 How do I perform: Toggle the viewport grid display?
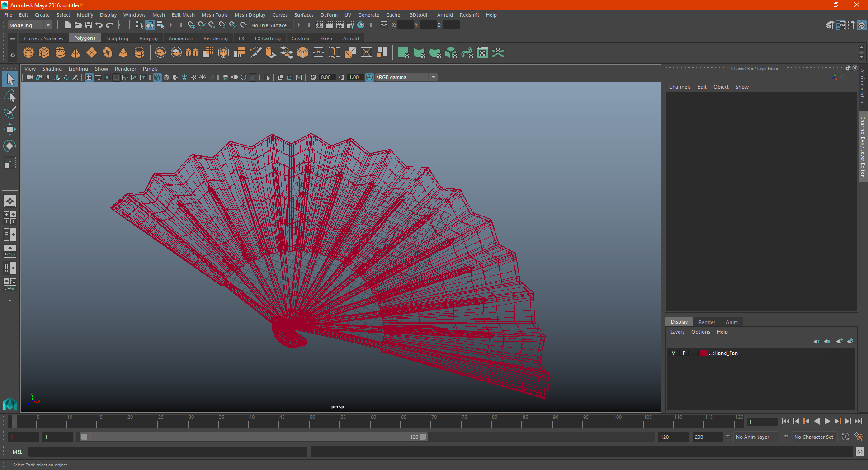point(89,77)
